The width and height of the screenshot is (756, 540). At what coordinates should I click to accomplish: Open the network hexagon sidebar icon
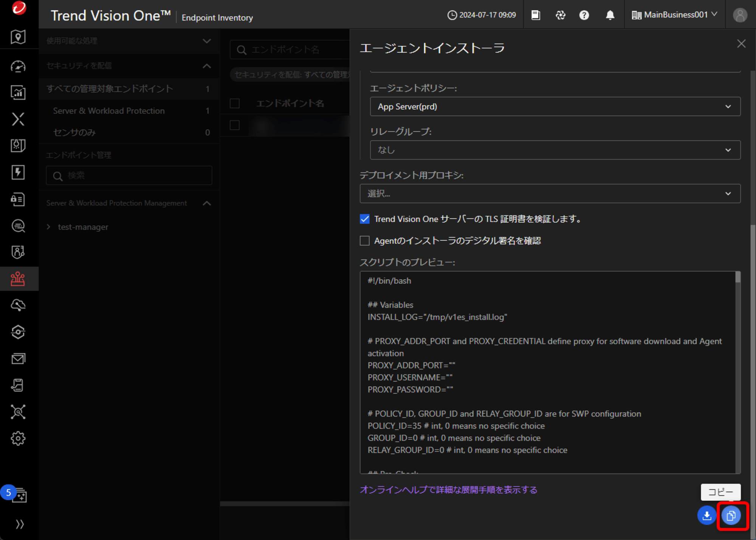18,332
